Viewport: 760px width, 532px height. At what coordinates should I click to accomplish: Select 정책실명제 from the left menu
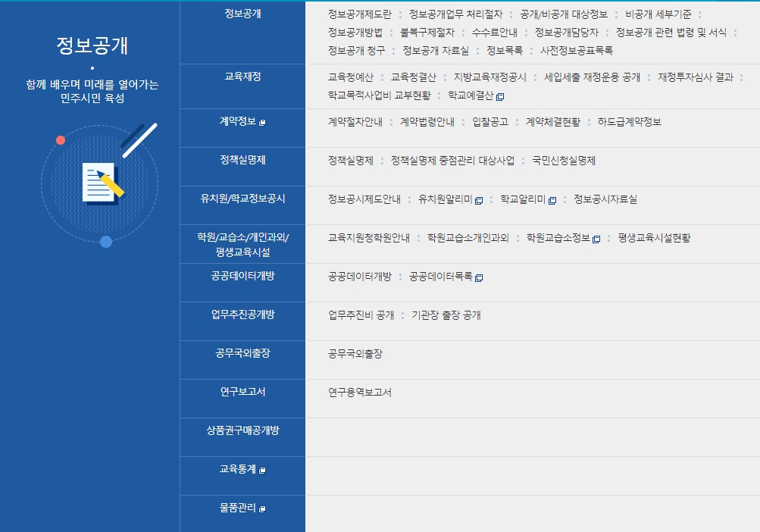242,161
